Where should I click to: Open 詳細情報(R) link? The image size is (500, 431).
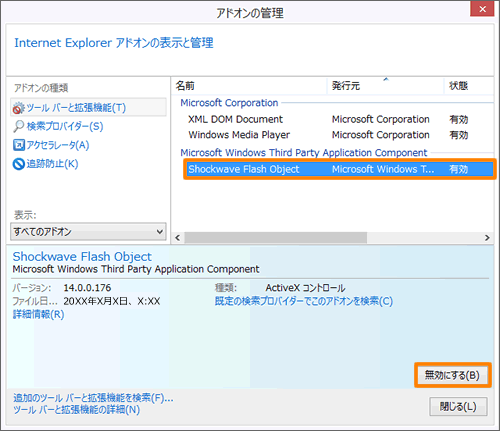point(39,314)
